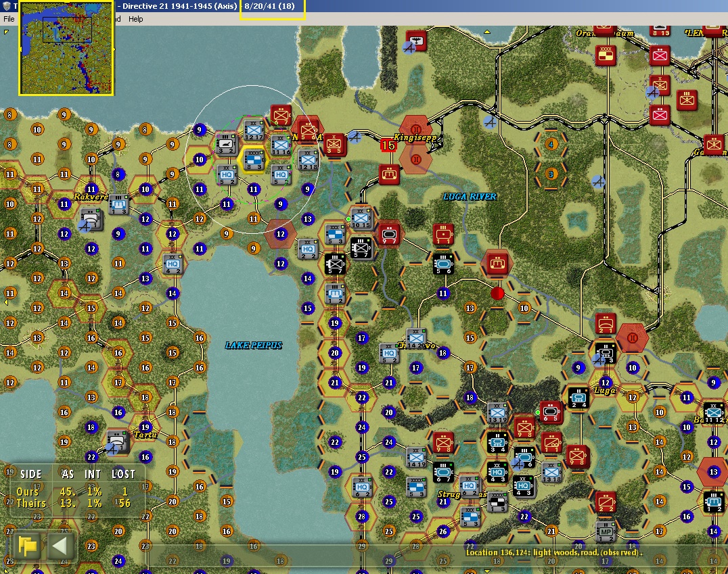Select HQ 5-2 beneath the artillery 3-2
Viewport: 728px width, 574px height.
pos(227,175)
